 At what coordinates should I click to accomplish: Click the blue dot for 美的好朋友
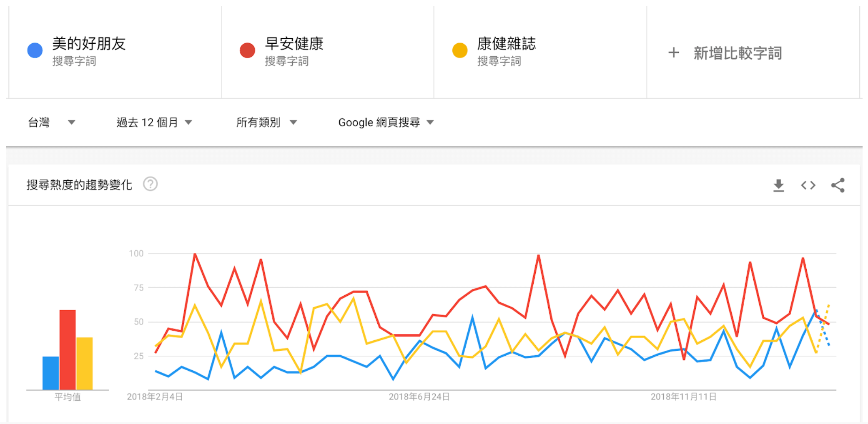point(35,50)
